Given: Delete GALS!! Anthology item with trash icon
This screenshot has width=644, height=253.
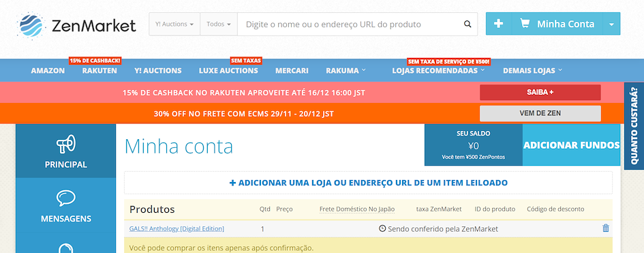Looking at the screenshot, I should point(605,228).
